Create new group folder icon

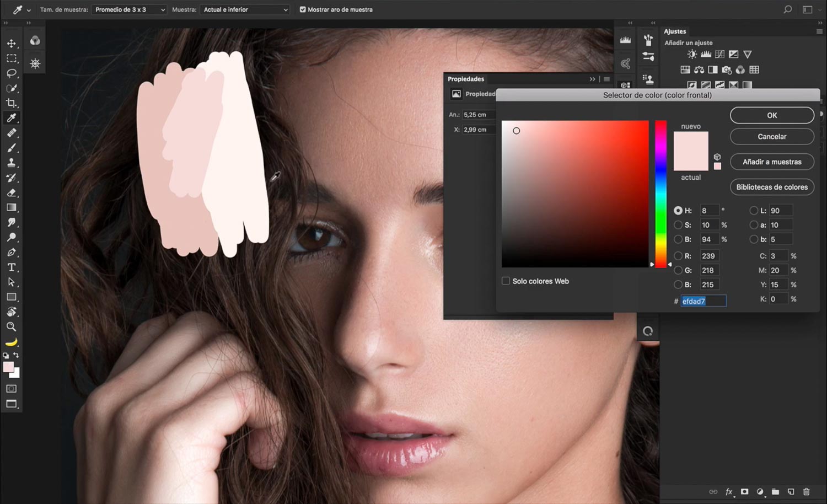click(775, 492)
